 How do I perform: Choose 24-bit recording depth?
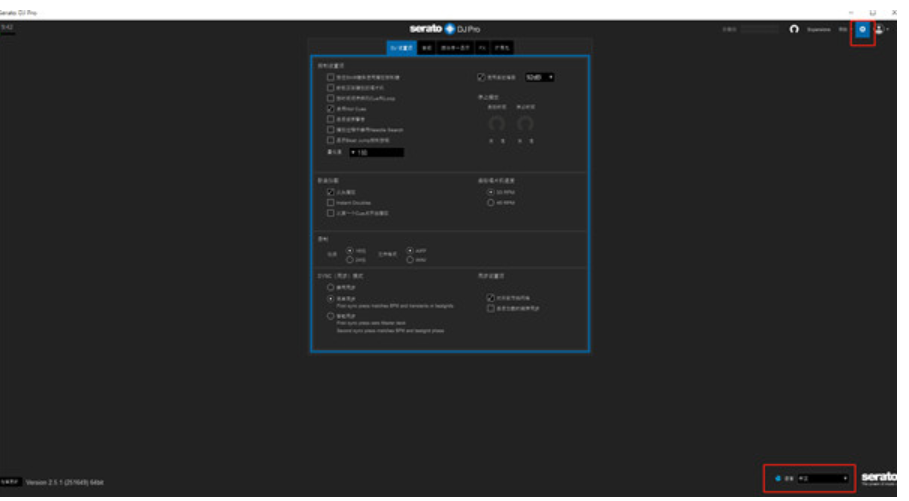coord(350,260)
